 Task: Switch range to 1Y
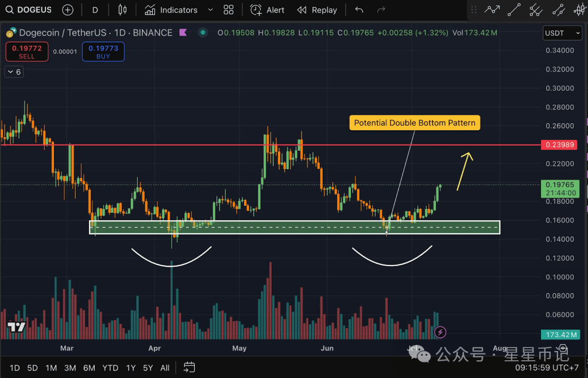(130, 368)
